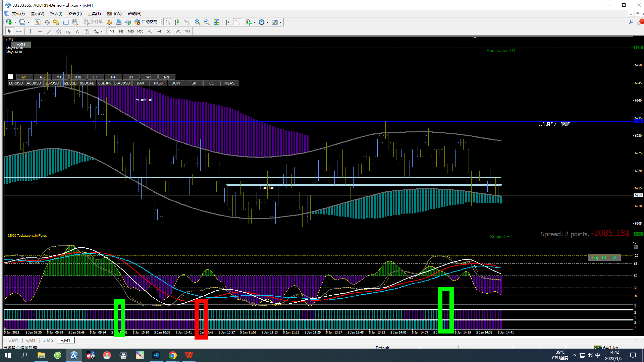Toggle the chart auto-scroll button
The height and width of the screenshot is (362, 644).
228,22
